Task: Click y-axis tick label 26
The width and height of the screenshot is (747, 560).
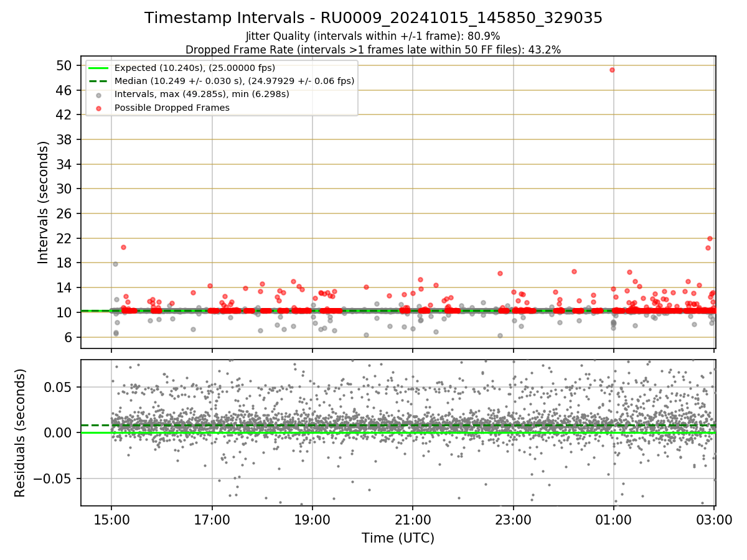Action: [64, 213]
